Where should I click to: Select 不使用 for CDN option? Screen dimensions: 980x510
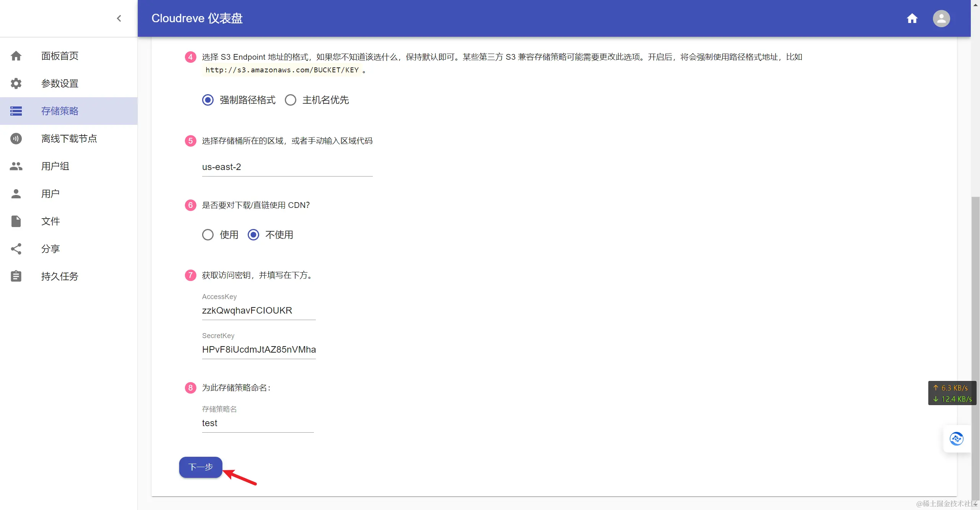[x=253, y=235]
